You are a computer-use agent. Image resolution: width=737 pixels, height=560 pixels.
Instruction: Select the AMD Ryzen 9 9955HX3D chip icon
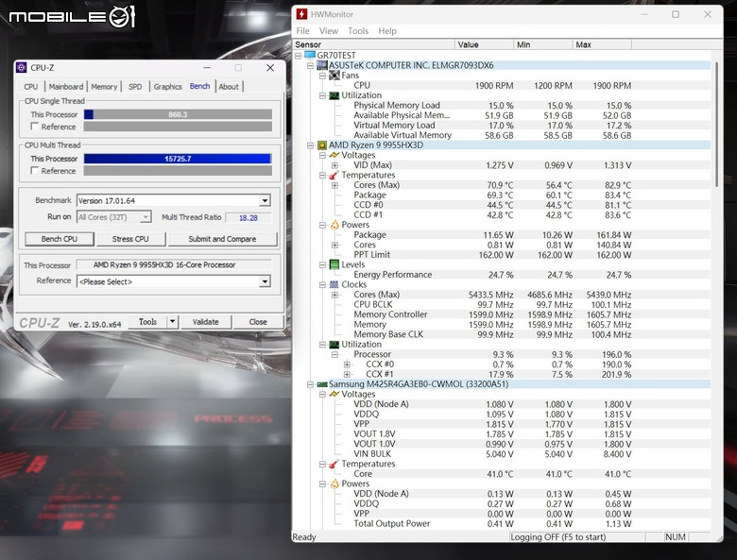(322, 145)
